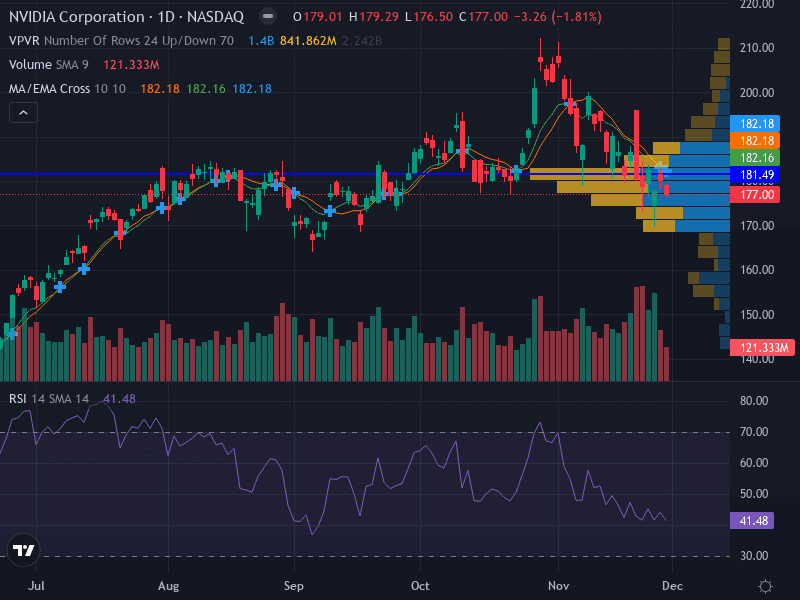Click the orange 182.18 MA price label

pos(755,141)
